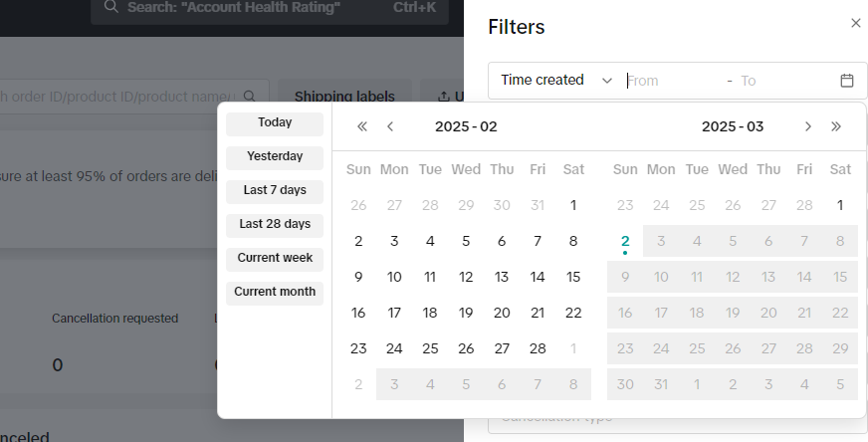Pick the Last 28 days range
The image size is (868, 442).
point(275,224)
